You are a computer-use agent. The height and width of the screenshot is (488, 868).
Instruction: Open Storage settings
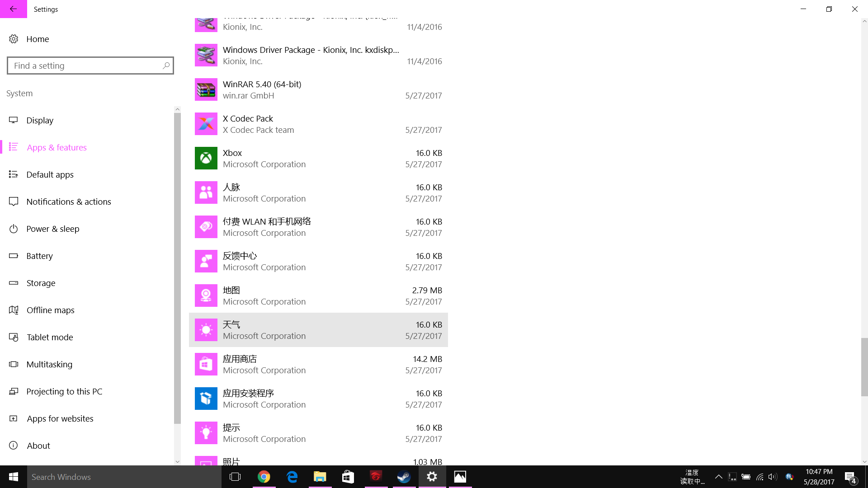coord(87,283)
